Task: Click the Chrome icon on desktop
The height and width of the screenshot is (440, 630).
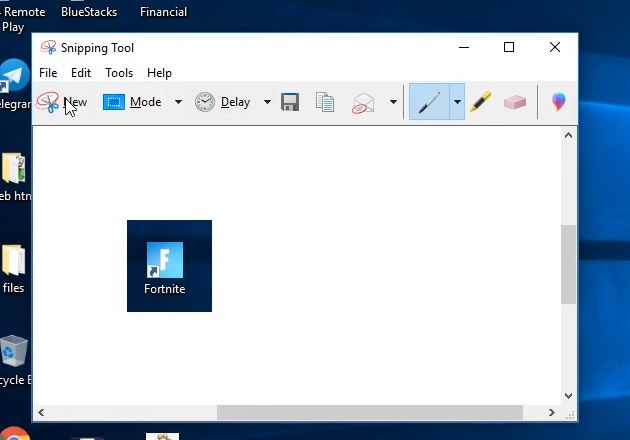Action: 15,434
